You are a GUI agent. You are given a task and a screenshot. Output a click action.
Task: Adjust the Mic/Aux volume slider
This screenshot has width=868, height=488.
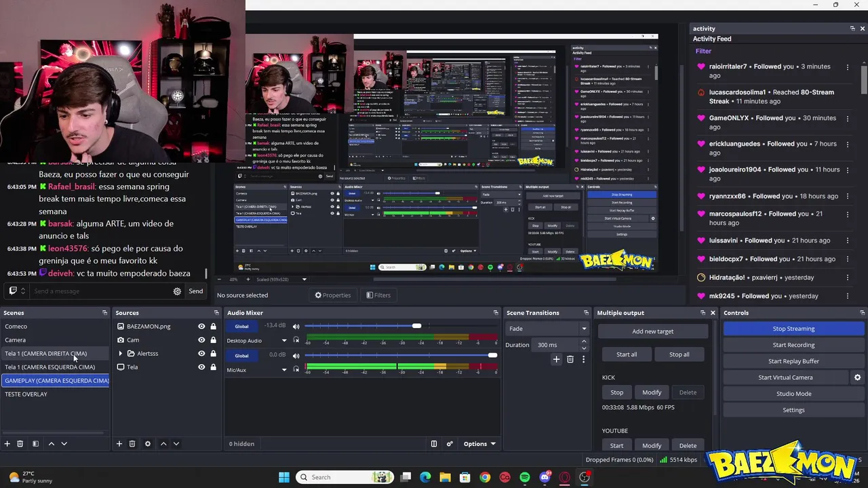point(401,355)
